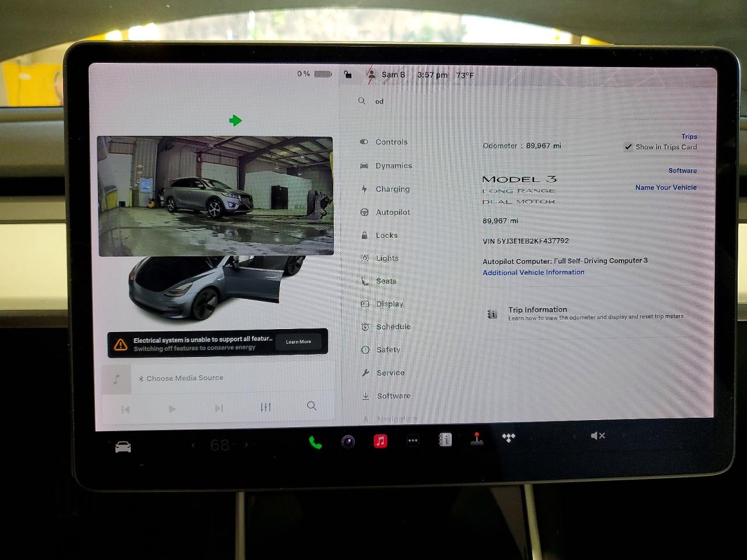This screenshot has width=747, height=560.
Task: Click Name Your Vehicle link
Action: (x=666, y=187)
